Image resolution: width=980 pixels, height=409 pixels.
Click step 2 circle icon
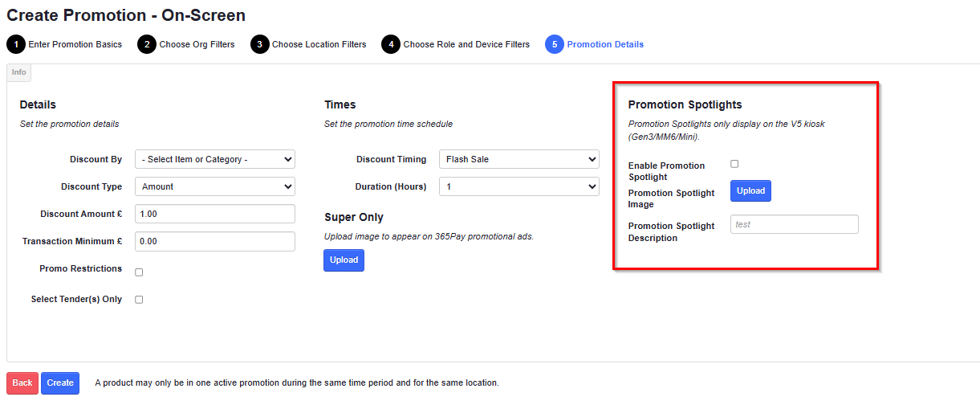[147, 44]
